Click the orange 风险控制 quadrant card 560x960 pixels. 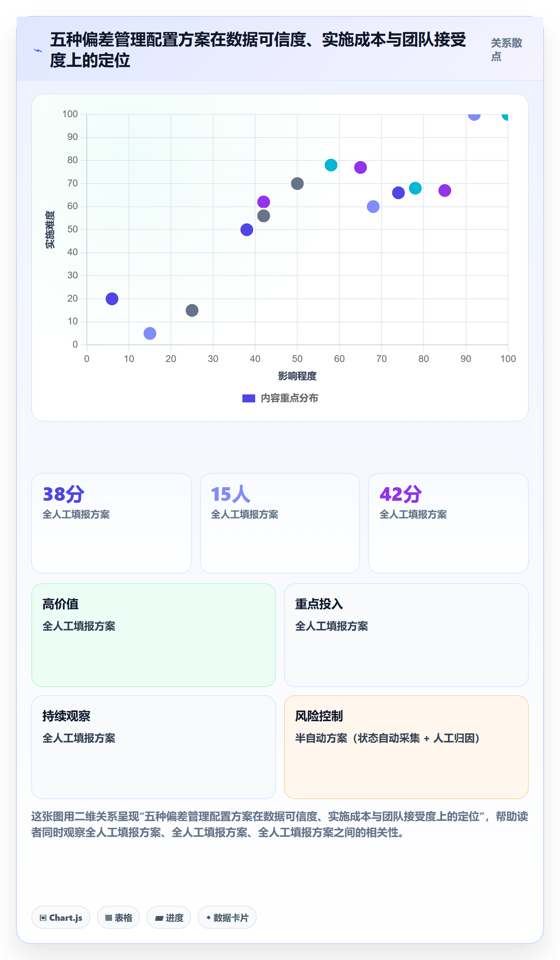pyautogui.click(x=406, y=747)
